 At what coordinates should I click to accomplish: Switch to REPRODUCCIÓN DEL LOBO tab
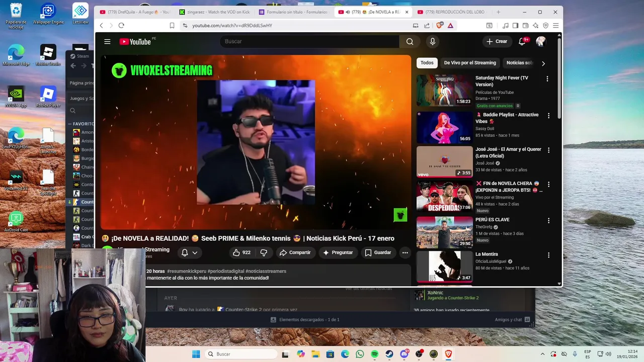[x=453, y=12]
